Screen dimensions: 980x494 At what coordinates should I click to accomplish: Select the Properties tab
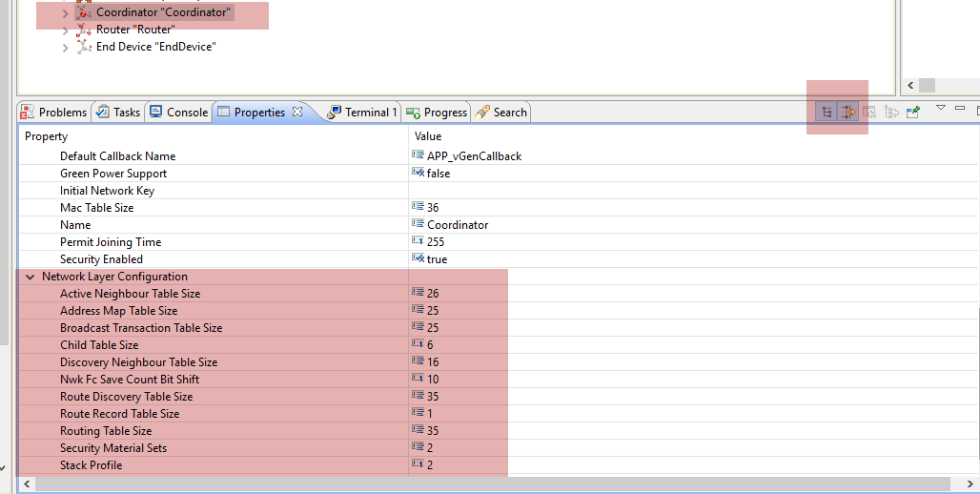pyautogui.click(x=259, y=112)
